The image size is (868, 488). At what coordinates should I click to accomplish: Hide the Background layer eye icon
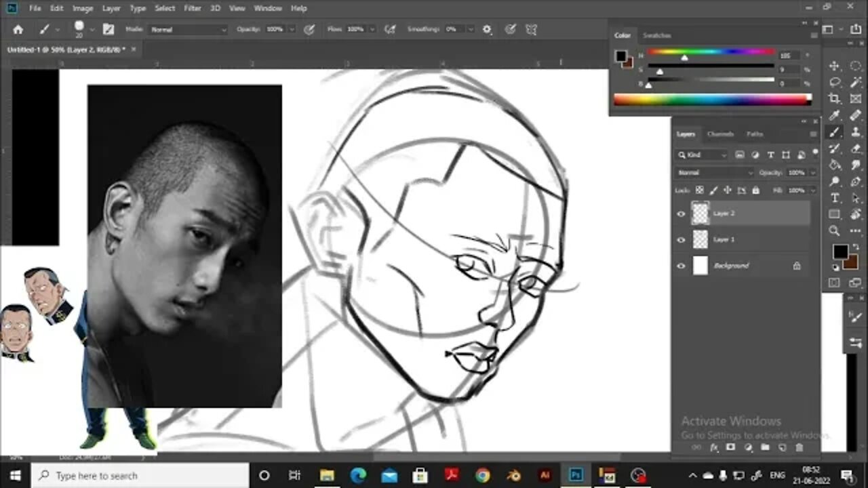tap(682, 266)
